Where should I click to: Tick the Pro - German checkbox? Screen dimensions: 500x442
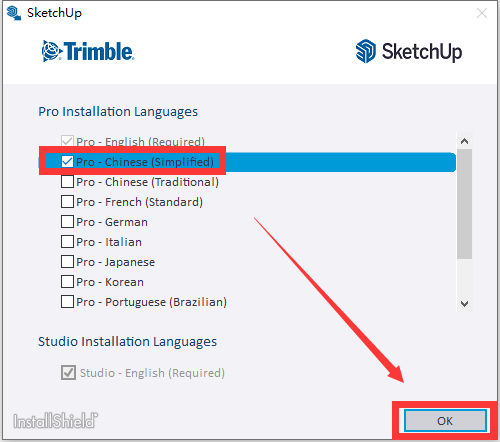click(x=67, y=222)
